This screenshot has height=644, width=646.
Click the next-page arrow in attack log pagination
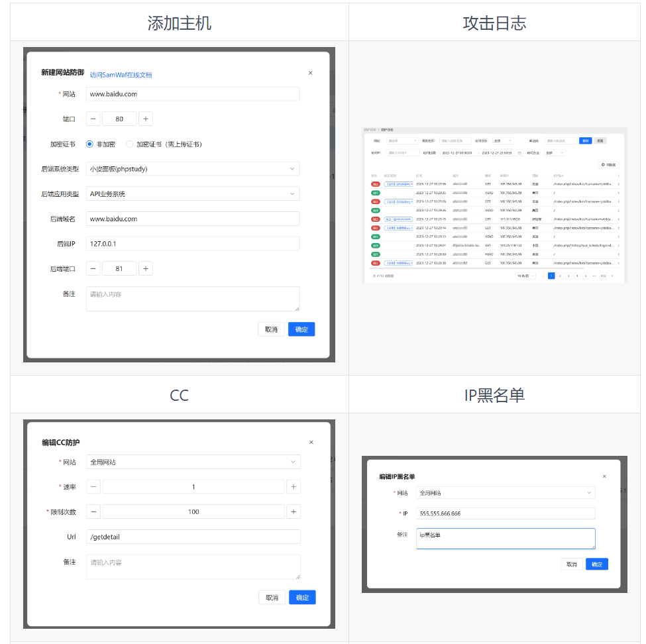pos(612,276)
